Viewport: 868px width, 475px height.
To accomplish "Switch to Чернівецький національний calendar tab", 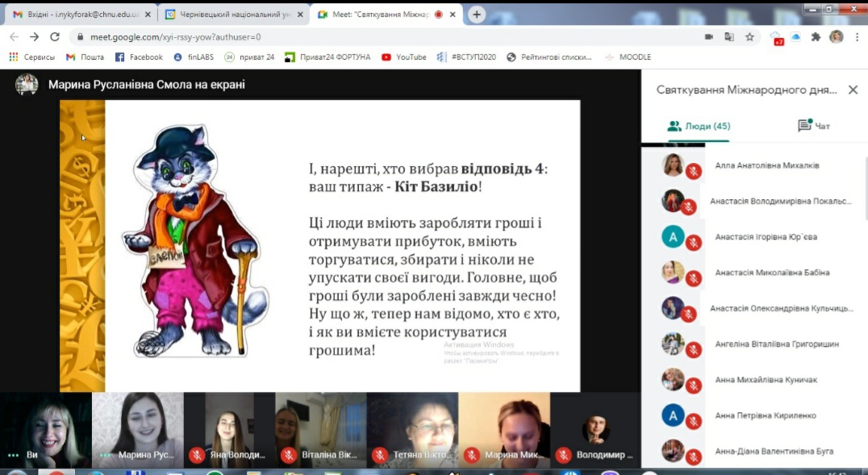I will pos(234,15).
